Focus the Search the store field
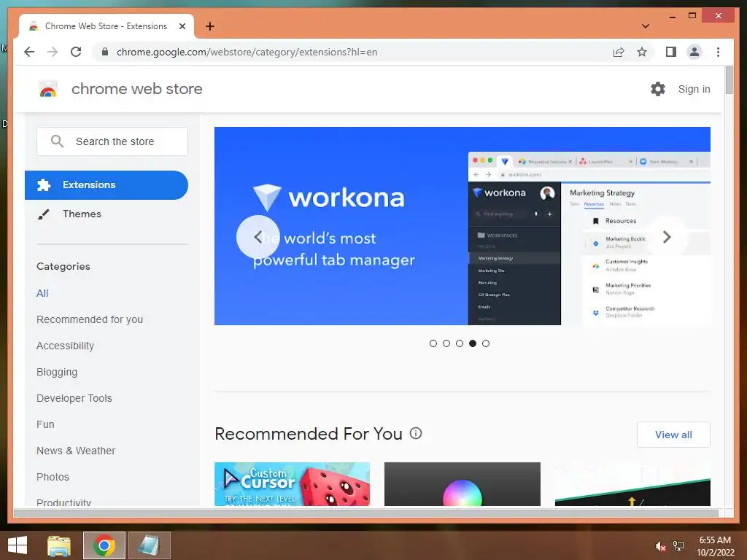 [x=112, y=141]
